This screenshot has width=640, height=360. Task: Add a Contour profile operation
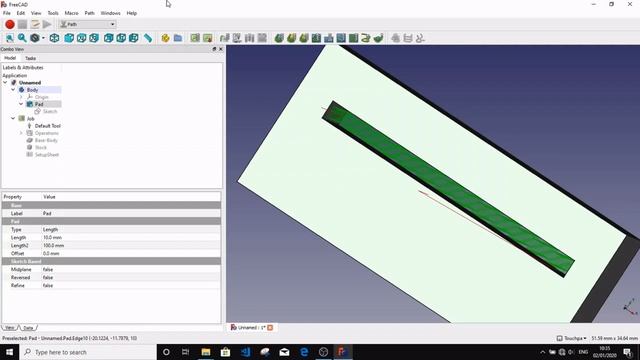pyautogui.click(x=279, y=38)
